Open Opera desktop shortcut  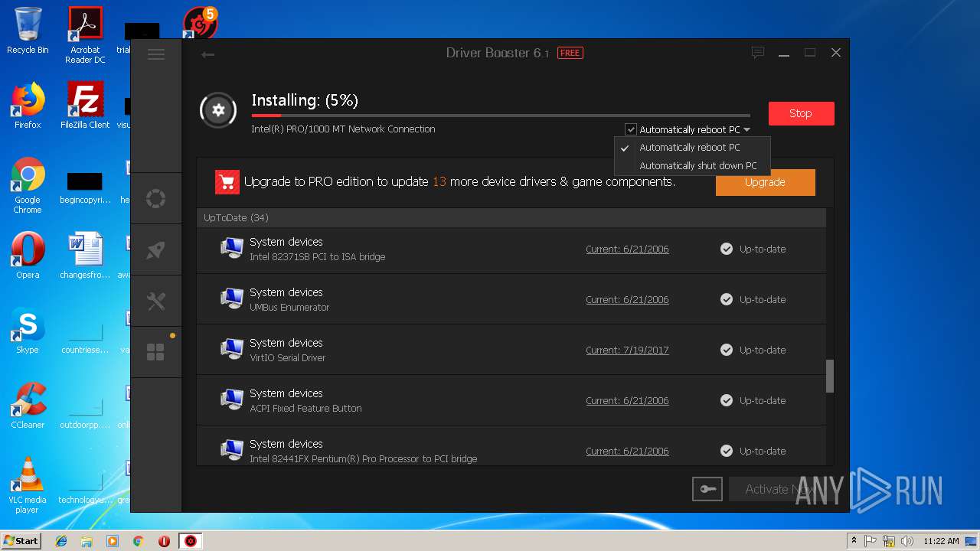coord(28,256)
